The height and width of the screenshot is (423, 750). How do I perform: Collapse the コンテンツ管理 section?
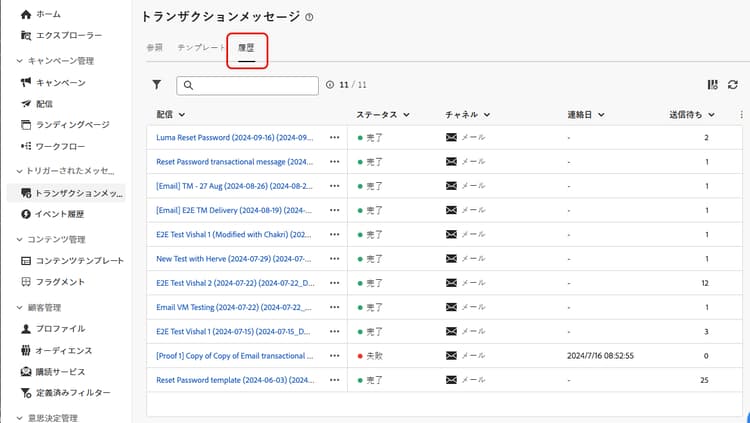click(19, 239)
